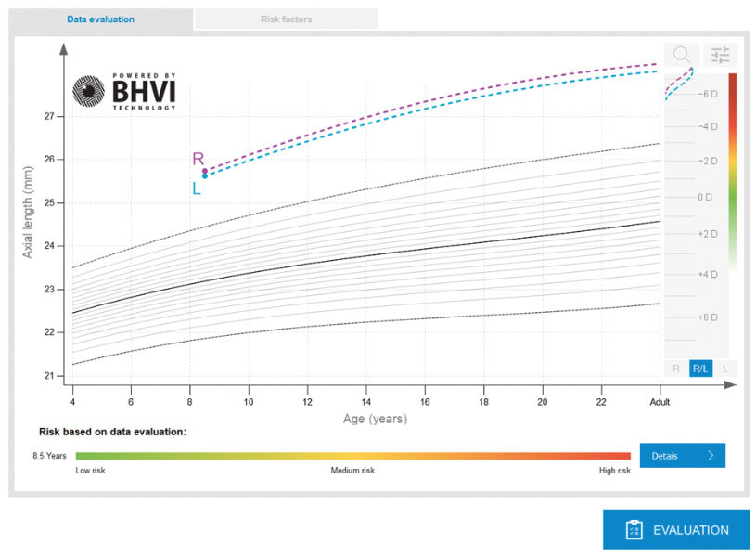Click the chevron arrow inside the Details button
756x557 pixels.
pos(712,455)
